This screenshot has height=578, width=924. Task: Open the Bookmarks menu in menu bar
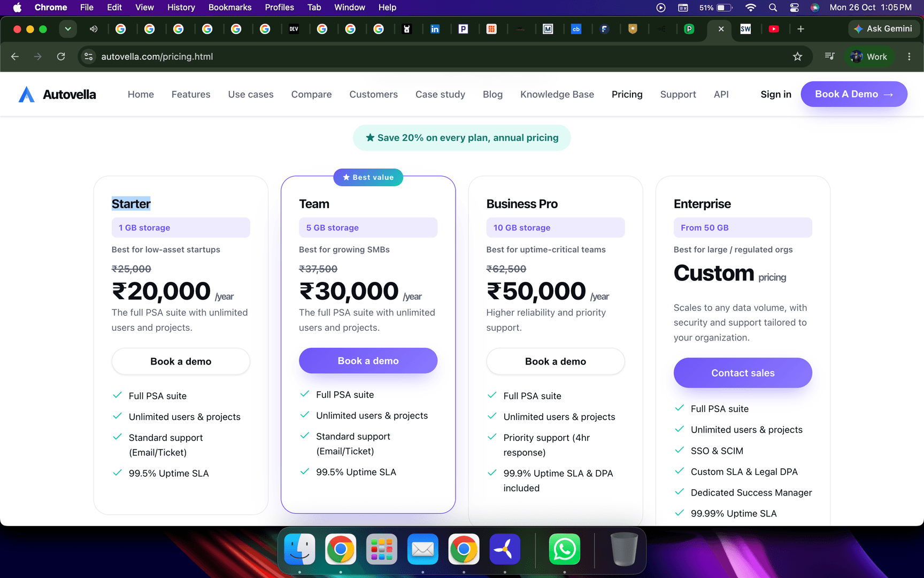(x=229, y=7)
